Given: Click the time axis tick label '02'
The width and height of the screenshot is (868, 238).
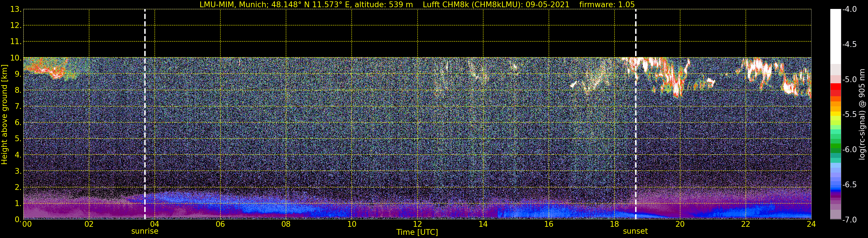Looking at the screenshot, I should click(x=89, y=224).
